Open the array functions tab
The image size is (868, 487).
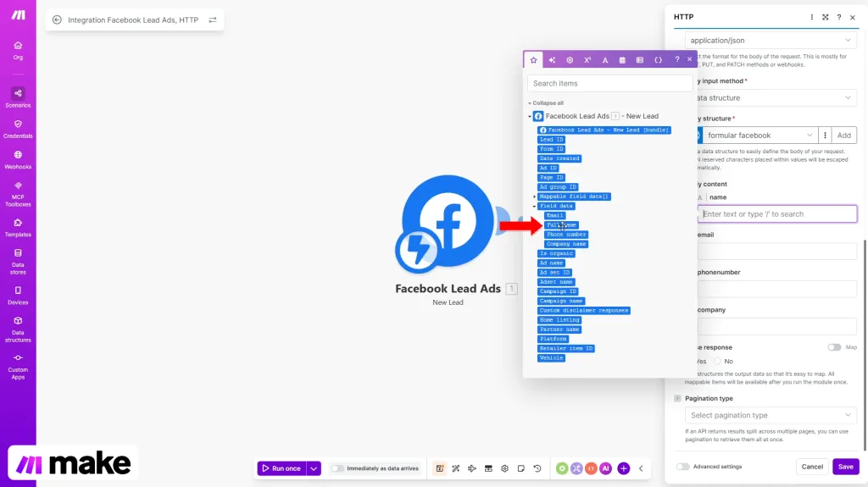click(640, 60)
